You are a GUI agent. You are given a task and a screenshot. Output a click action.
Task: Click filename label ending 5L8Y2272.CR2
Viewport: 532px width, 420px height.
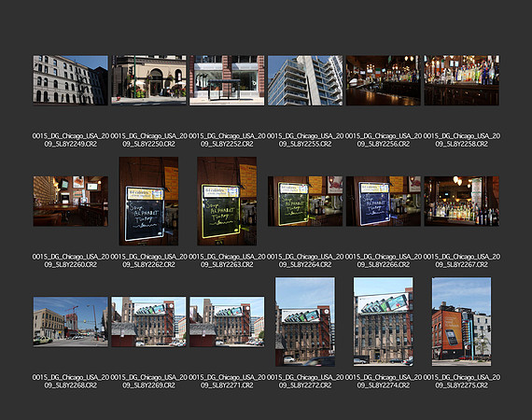pyautogui.click(x=305, y=382)
